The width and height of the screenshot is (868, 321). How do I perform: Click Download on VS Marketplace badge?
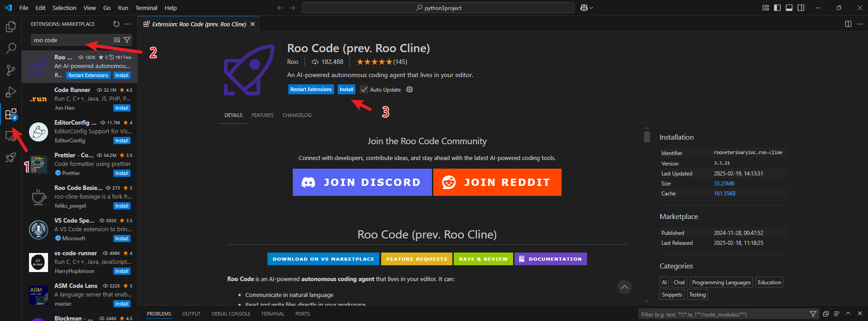point(323,259)
